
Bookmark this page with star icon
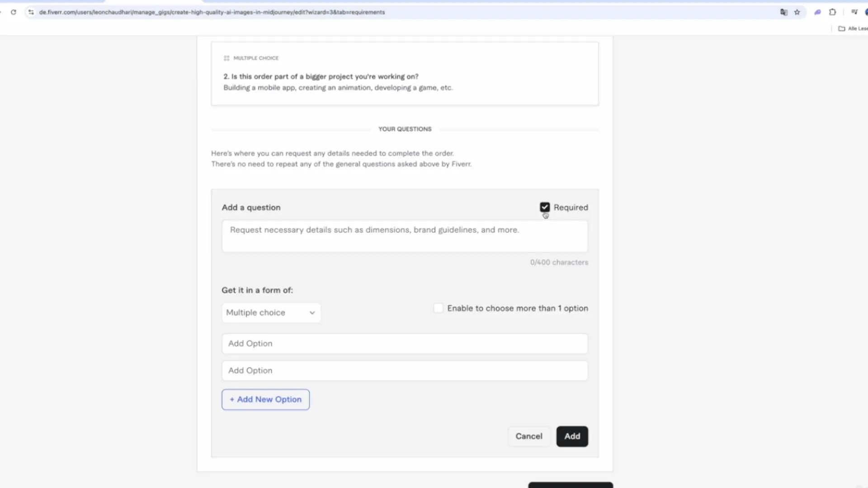click(797, 12)
